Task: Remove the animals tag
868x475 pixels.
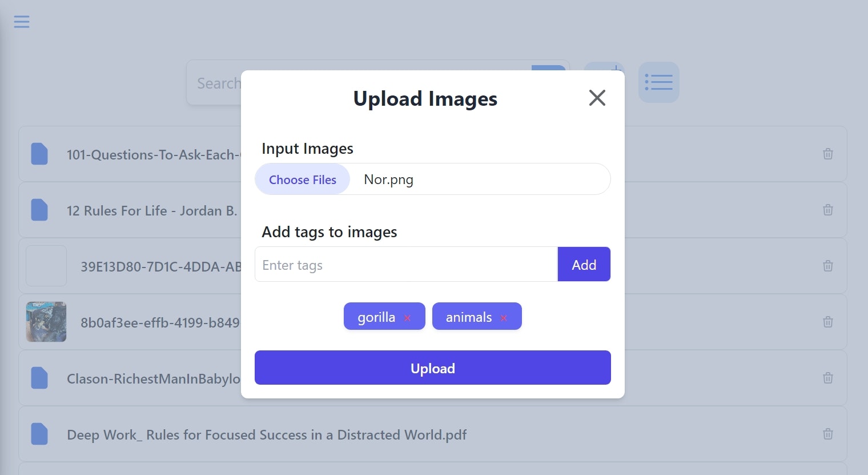Action: coord(503,318)
